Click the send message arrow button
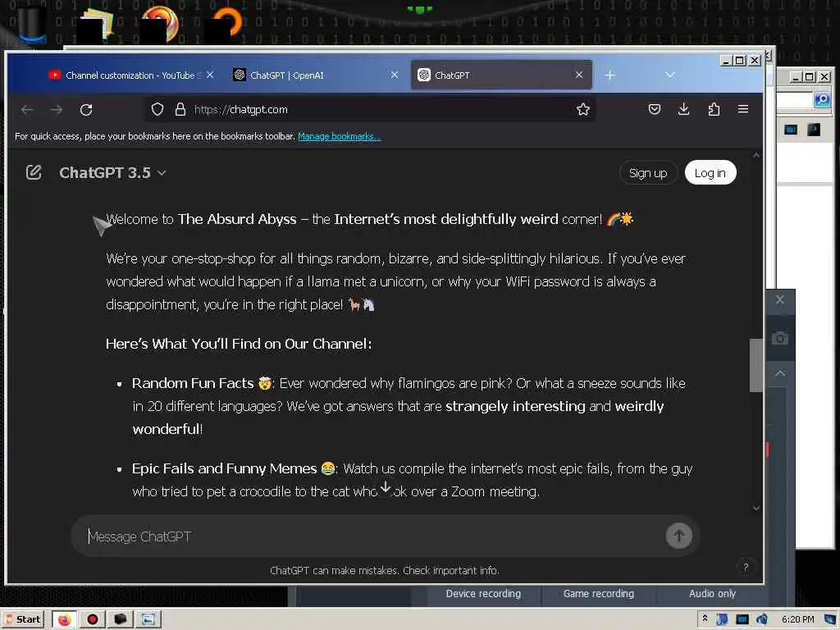Viewport: 840px width, 630px height. click(678, 536)
